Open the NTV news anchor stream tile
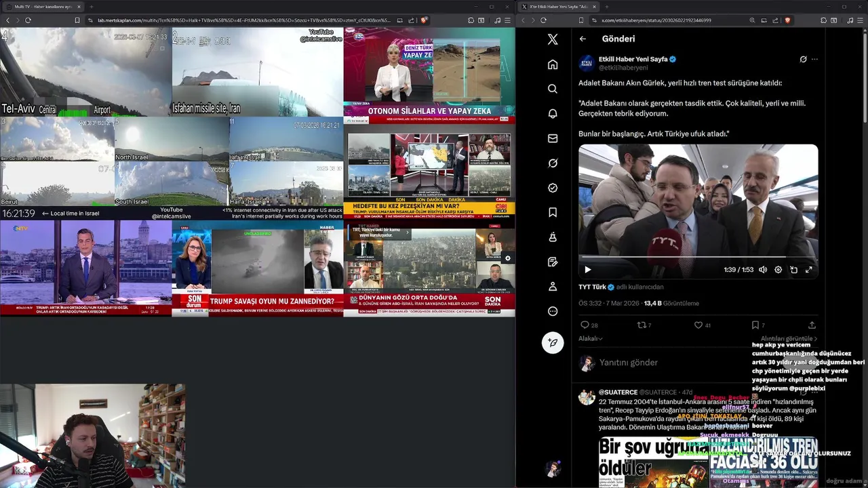Image resolution: width=868 pixels, height=488 pixels. pyautogui.click(x=85, y=268)
